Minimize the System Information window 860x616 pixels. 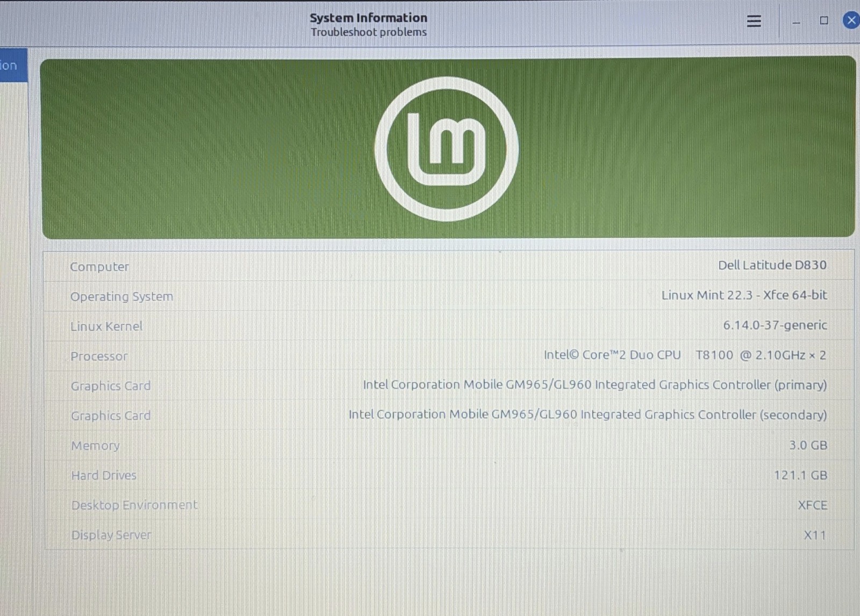click(796, 22)
